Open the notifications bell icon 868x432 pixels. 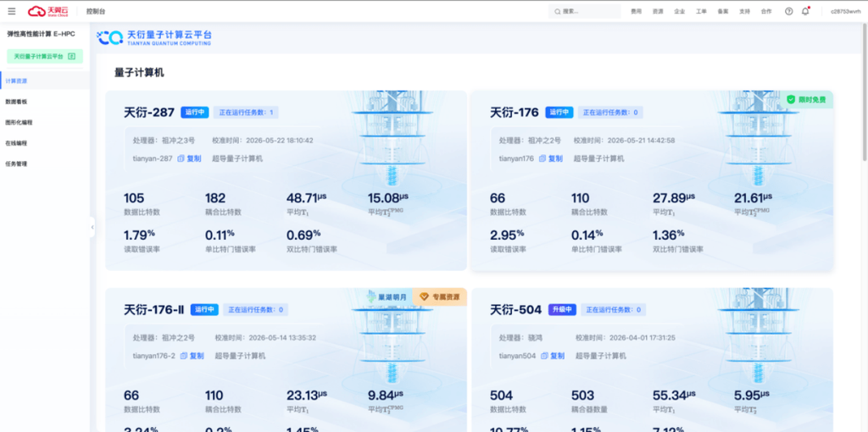[805, 11]
